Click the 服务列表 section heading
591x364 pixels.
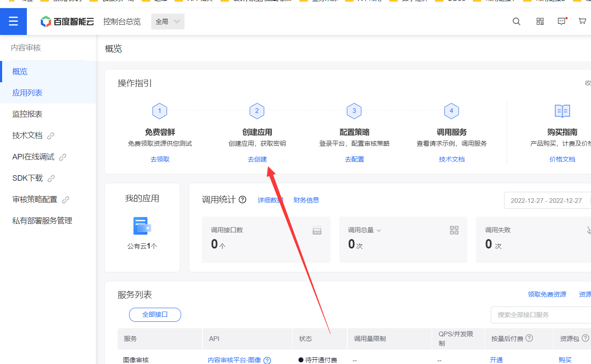135,295
